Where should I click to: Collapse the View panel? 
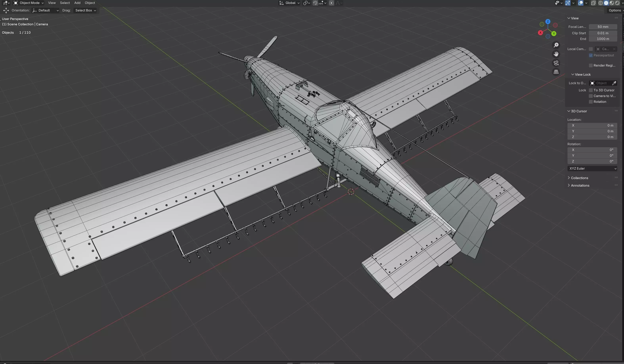click(573, 18)
